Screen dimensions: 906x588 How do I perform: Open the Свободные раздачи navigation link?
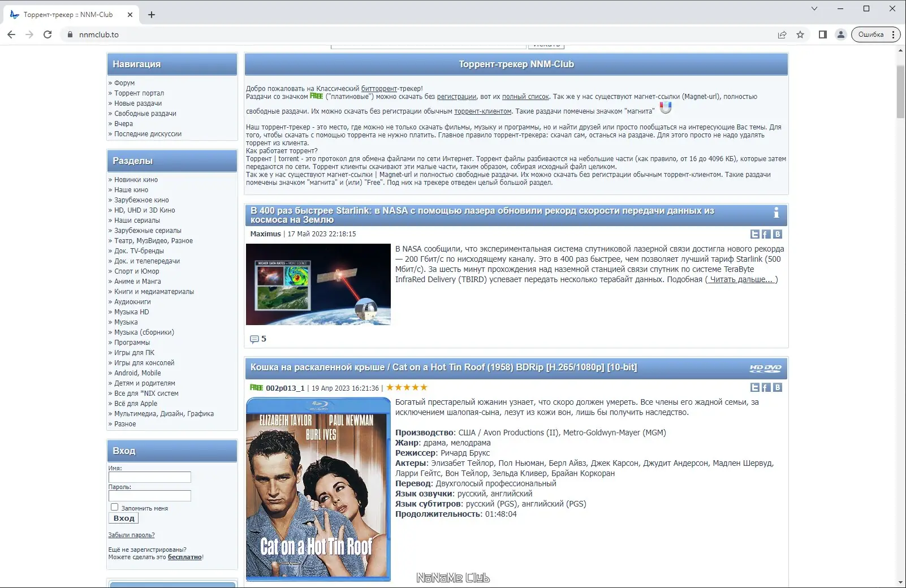145,114
